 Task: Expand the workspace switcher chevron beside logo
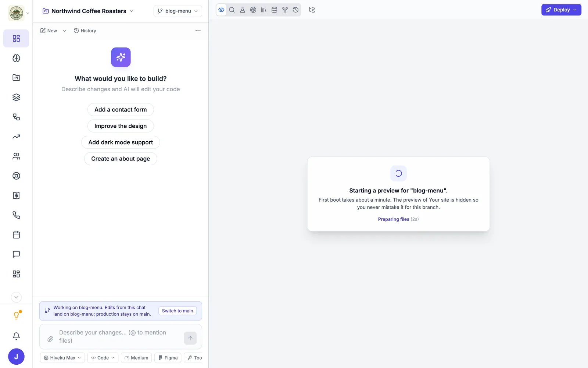click(28, 13)
